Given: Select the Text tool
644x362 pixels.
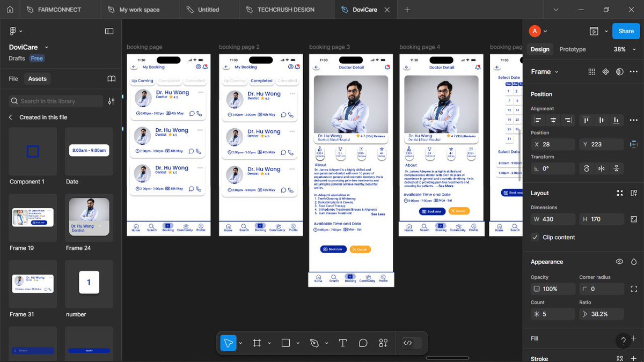Looking at the screenshot, I should [342, 343].
